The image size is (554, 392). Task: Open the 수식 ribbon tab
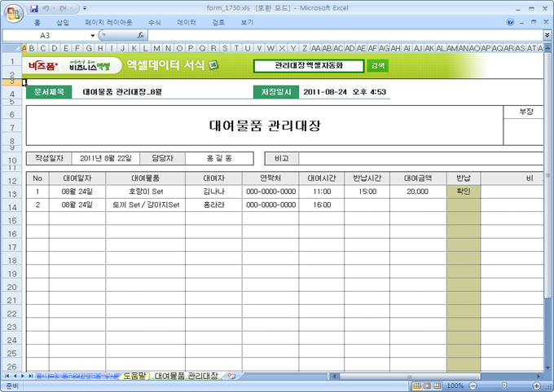click(x=154, y=23)
